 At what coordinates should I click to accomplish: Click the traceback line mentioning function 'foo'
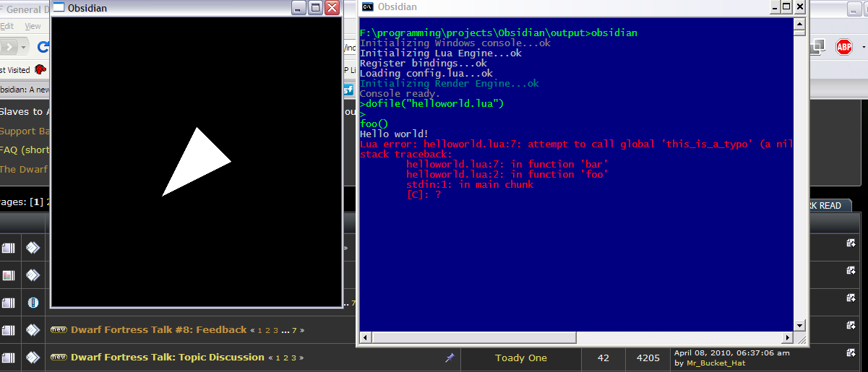tap(507, 174)
